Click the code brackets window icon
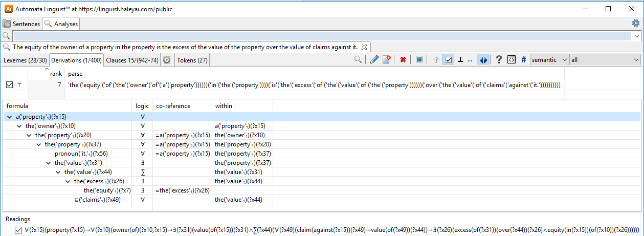644x236 pixels. pos(510,60)
